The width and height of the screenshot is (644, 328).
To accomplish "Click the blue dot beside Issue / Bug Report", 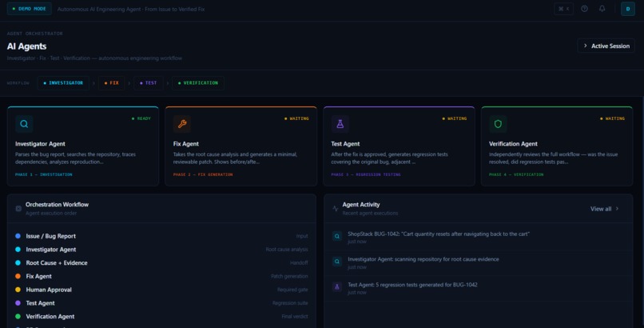I will (18, 236).
